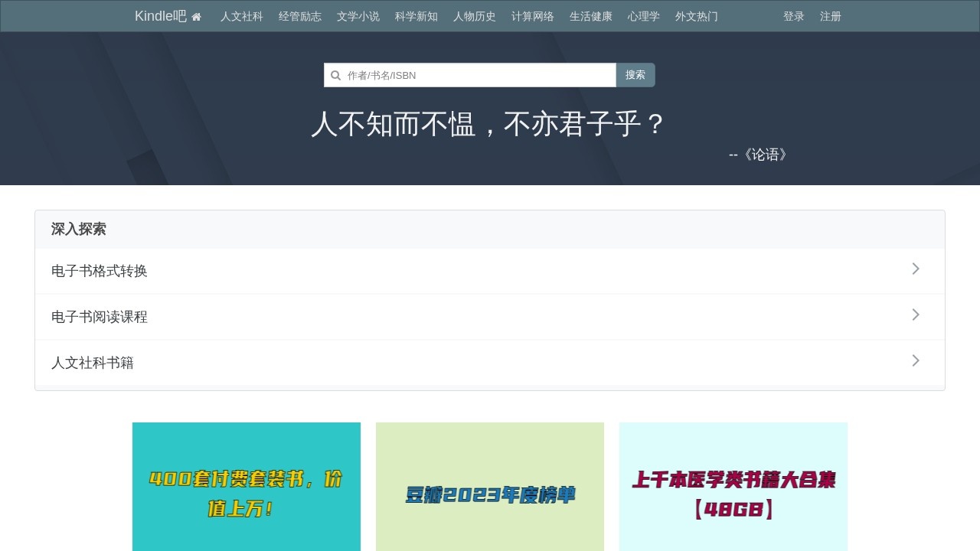View the 外文热门 section
Screen dimensions: 980x551
(696, 16)
